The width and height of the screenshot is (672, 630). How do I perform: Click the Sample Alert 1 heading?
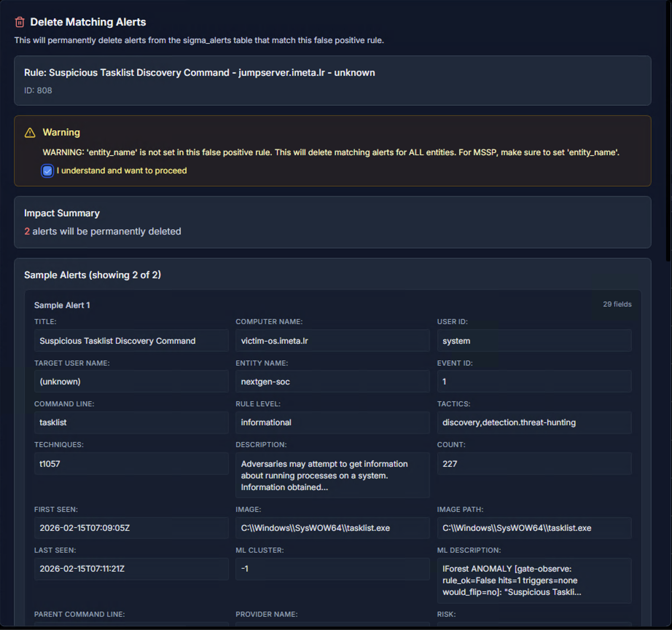tap(62, 305)
